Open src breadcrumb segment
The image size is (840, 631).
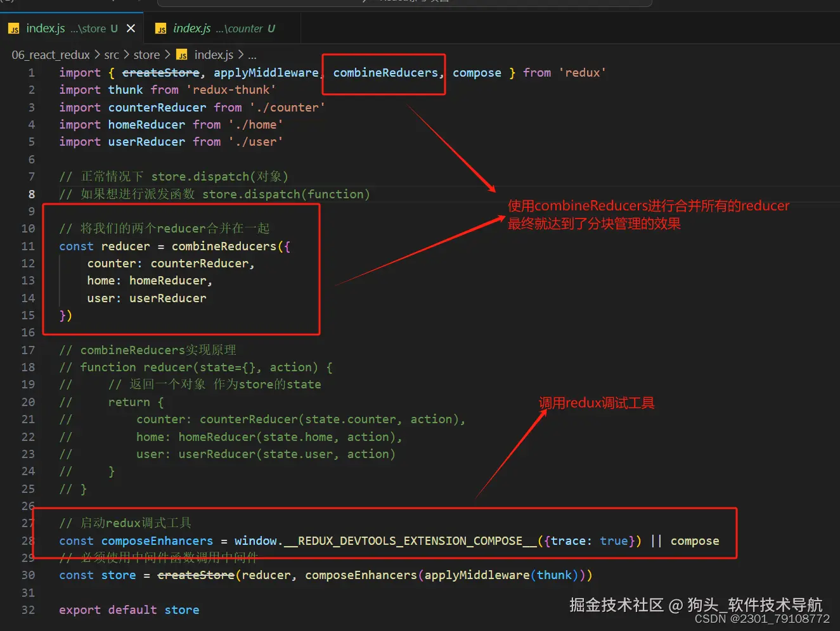coord(112,55)
